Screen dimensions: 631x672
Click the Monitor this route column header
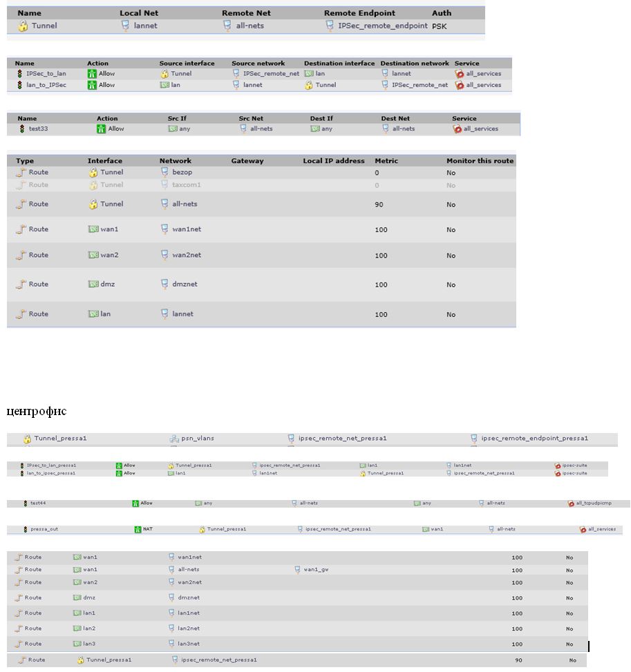point(480,161)
